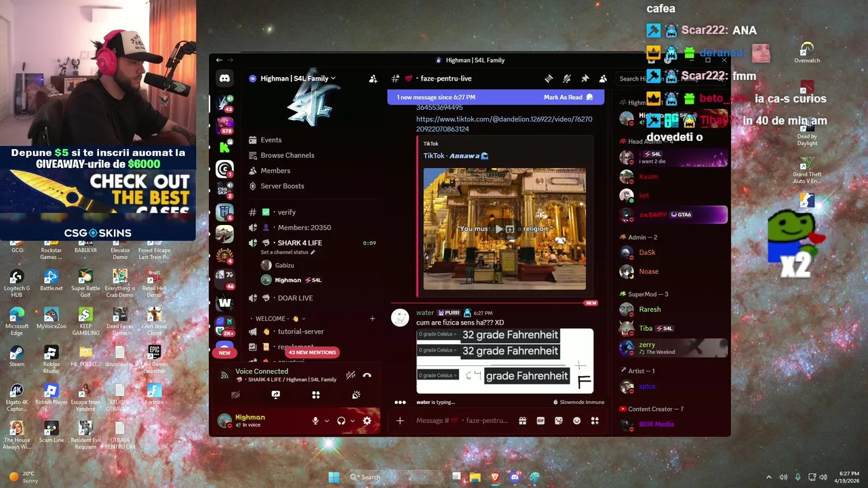Open the emoji picker
Screen dimensions: 868x488
577,421
